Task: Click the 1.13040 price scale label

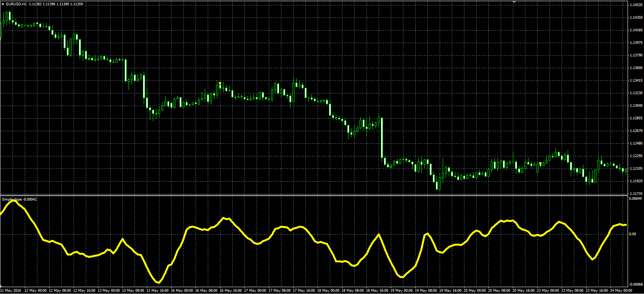Action: 636,106
